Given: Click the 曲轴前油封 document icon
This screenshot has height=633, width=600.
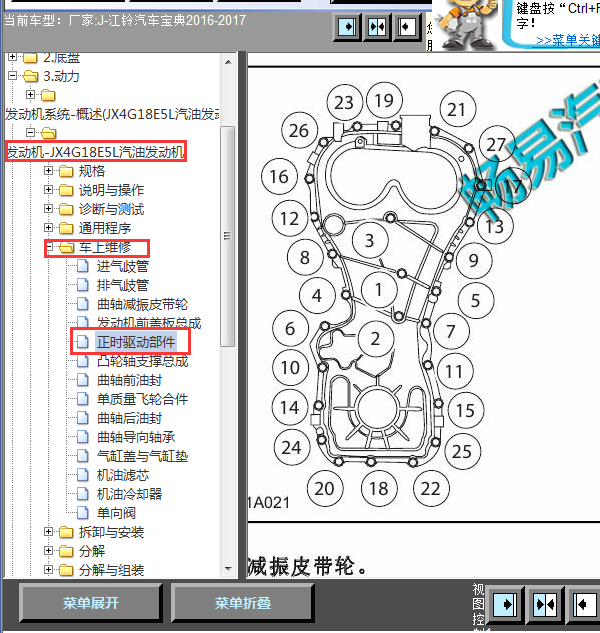Looking at the screenshot, I should pos(83,380).
